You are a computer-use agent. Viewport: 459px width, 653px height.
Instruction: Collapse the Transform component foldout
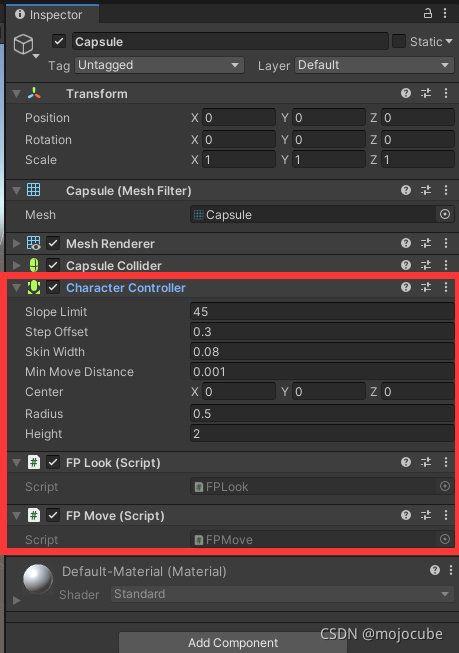click(x=16, y=94)
